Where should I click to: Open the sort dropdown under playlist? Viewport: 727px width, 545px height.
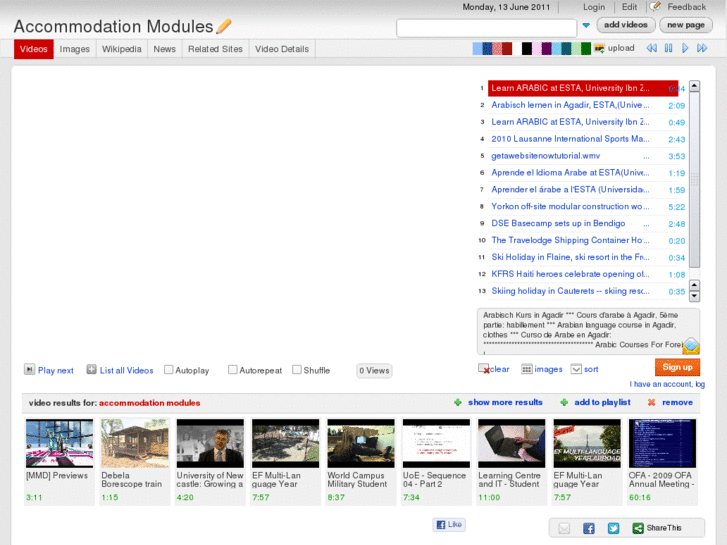576,369
